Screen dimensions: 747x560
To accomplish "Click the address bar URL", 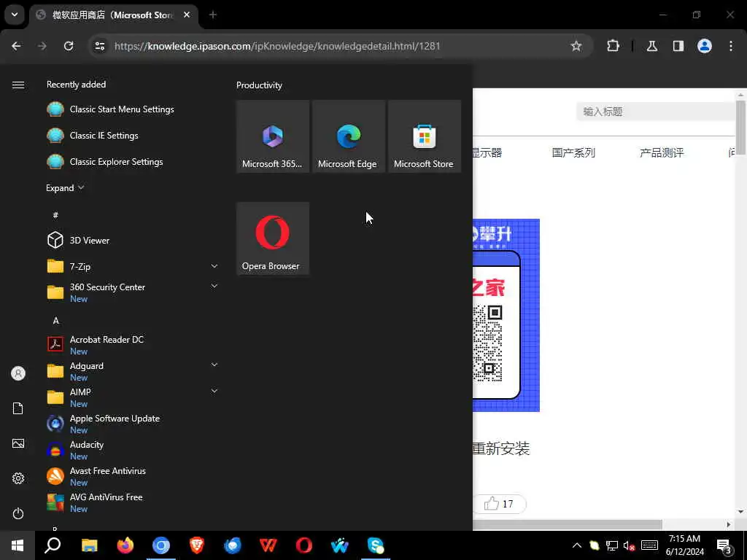I will [277, 46].
